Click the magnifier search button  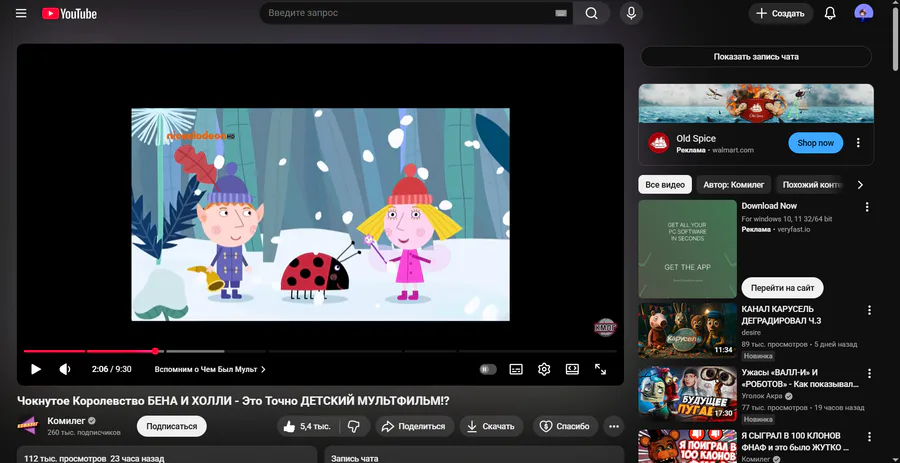point(591,13)
